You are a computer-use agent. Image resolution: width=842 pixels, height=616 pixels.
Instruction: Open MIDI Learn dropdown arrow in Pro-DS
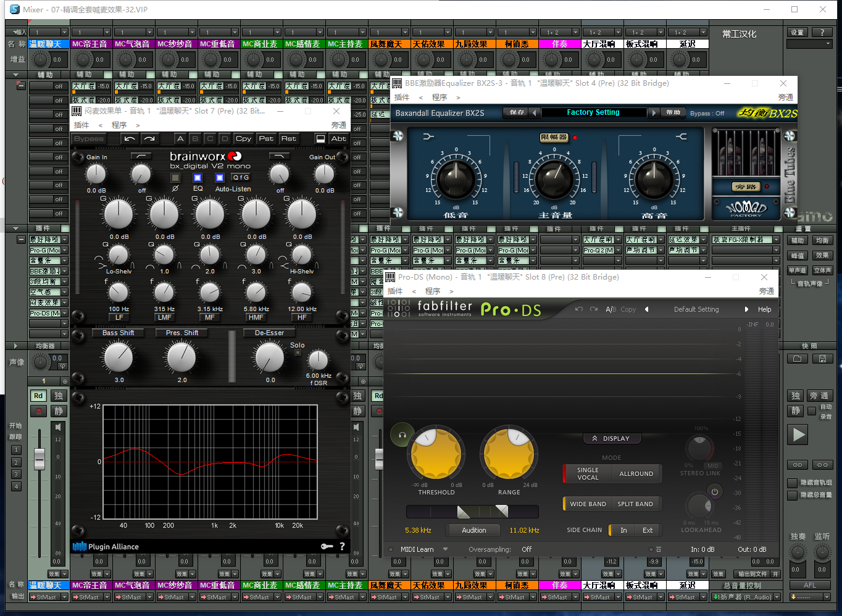pyautogui.click(x=445, y=549)
